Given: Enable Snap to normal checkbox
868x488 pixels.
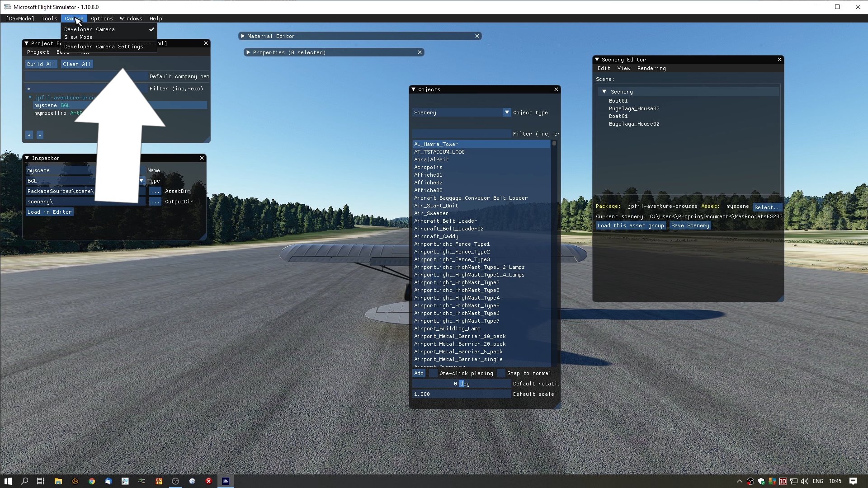Looking at the screenshot, I should coord(501,373).
